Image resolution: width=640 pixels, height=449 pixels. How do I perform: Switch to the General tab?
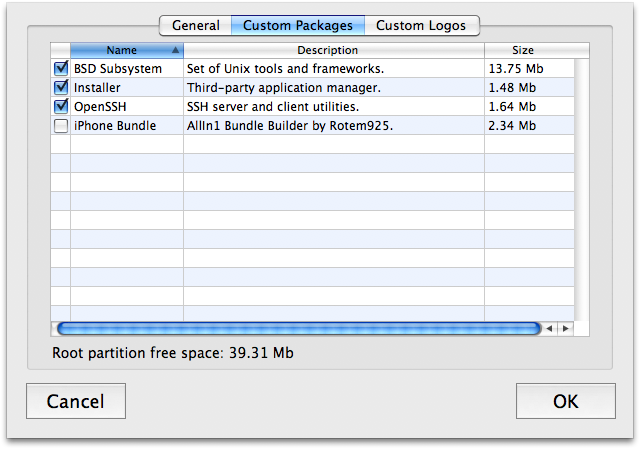pos(195,25)
